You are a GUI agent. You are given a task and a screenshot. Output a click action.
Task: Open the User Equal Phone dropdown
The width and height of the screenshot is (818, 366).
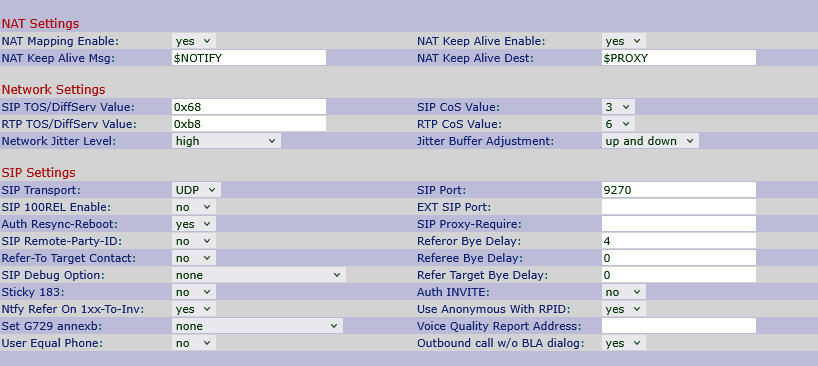click(x=194, y=343)
